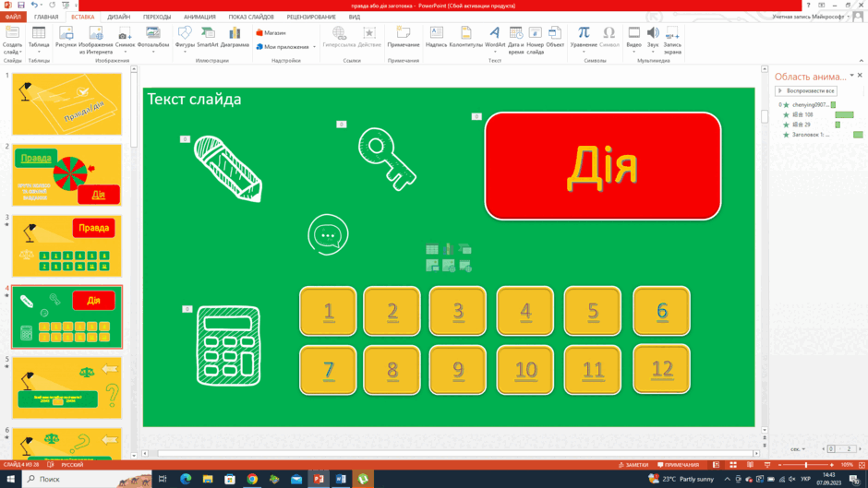This screenshot has height=488, width=868.
Task: Click Воспроизвести все button
Action: pos(806,90)
